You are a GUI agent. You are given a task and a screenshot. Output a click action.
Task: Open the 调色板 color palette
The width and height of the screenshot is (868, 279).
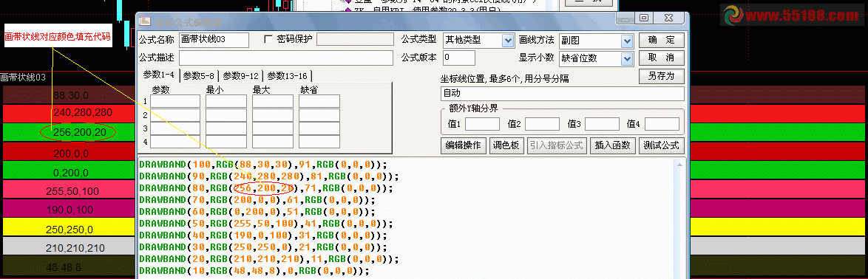pyautogui.click(x=506, y=146)
